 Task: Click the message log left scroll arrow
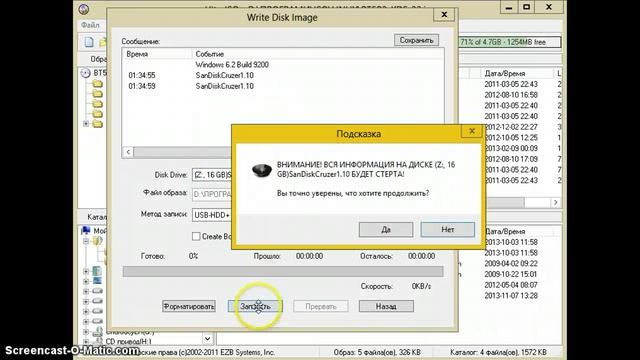point(128,152)
